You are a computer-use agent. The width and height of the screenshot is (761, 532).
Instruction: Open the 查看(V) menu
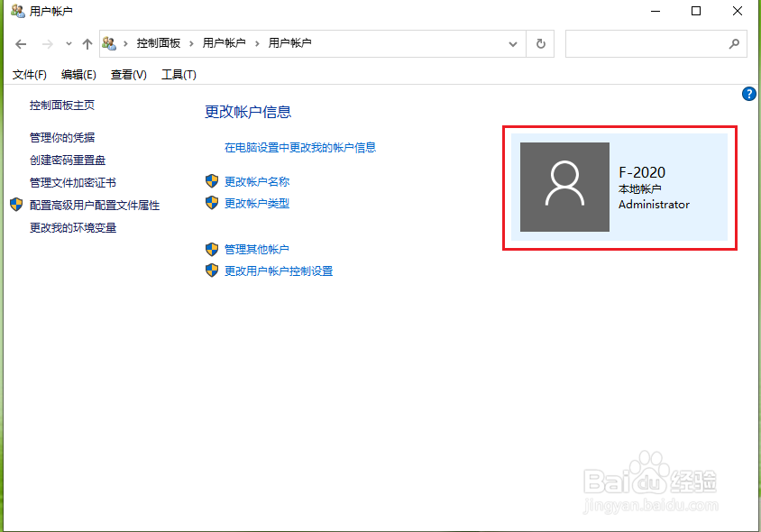pos(129,75)
